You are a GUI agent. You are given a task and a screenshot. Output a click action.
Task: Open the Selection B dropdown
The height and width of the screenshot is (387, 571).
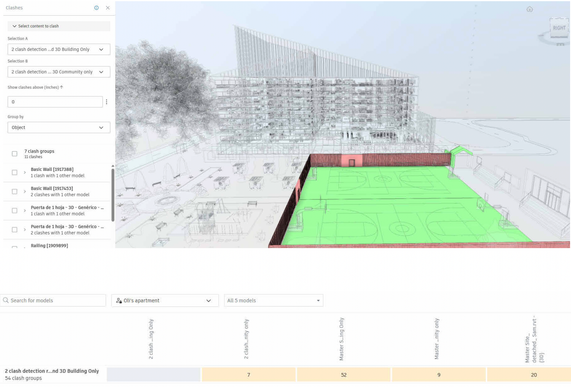coord(59,72)
